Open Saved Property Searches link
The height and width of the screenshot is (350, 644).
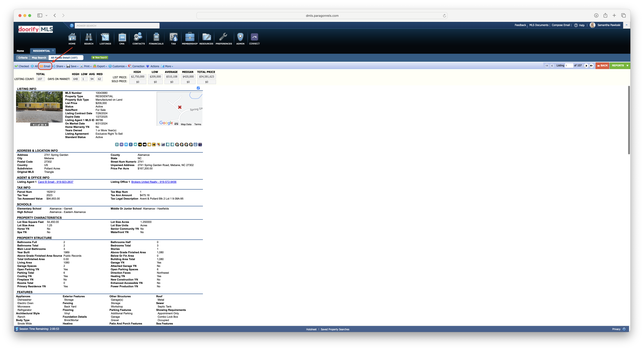[x=335, y=329]
